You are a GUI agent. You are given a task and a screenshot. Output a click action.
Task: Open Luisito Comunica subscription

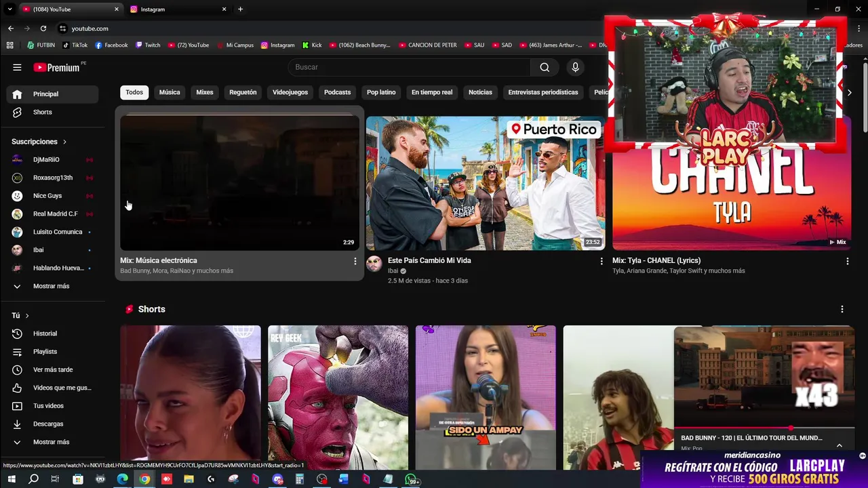(x=52, y=232)
